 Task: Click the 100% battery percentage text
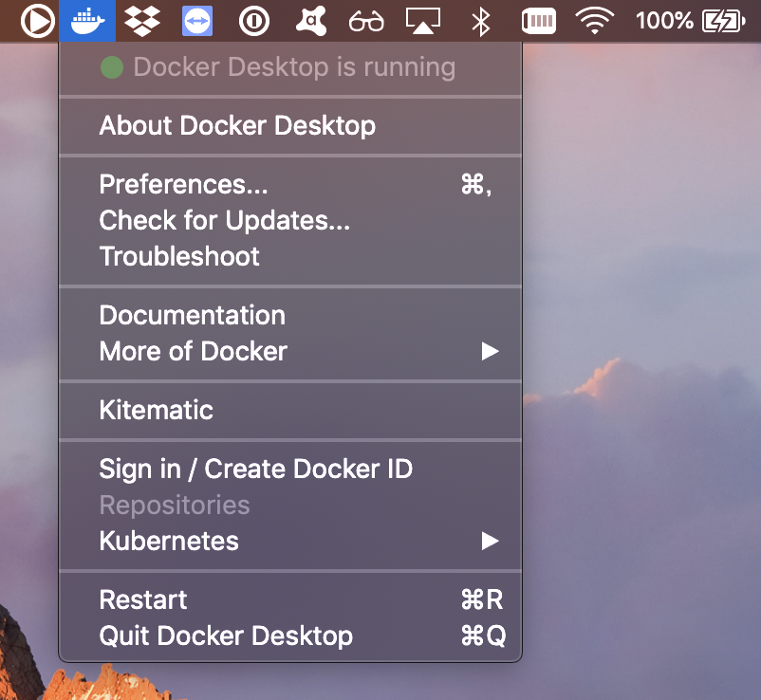pyautogui.click(x=664, y=21)
